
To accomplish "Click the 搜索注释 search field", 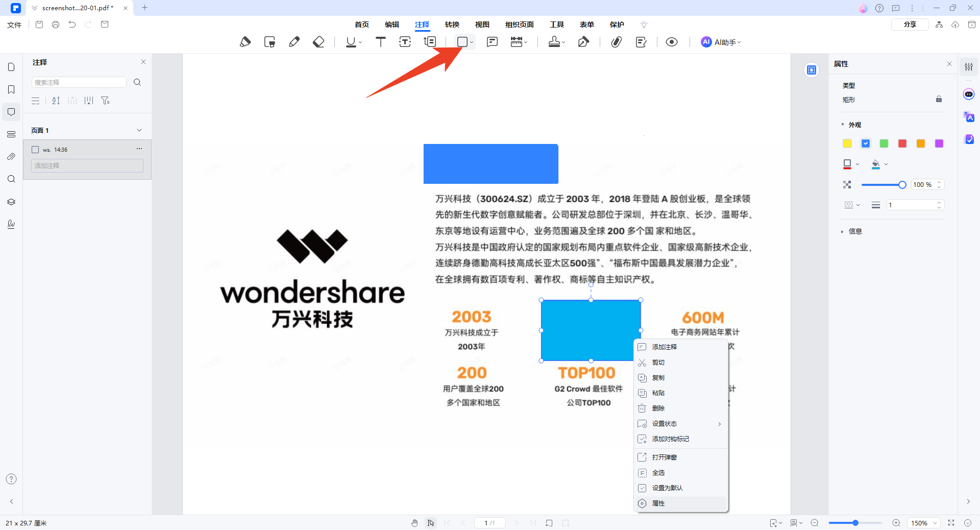I will point(79,82).
